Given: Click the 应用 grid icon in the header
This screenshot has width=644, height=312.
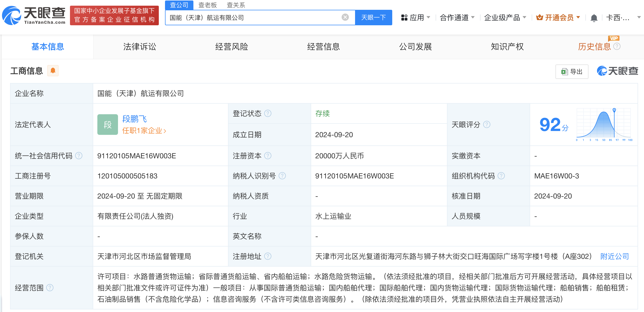Looking at the screenshot, I should point(404,18).
